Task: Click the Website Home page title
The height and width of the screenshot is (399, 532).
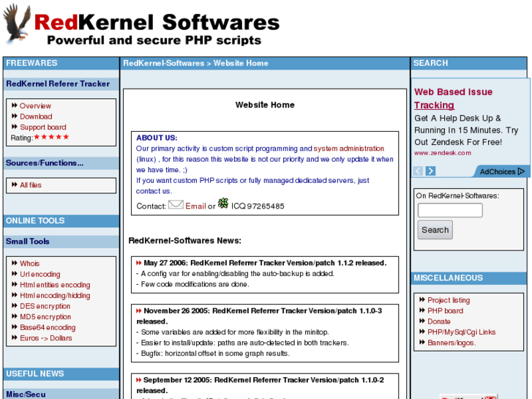Action: (265, 105)
